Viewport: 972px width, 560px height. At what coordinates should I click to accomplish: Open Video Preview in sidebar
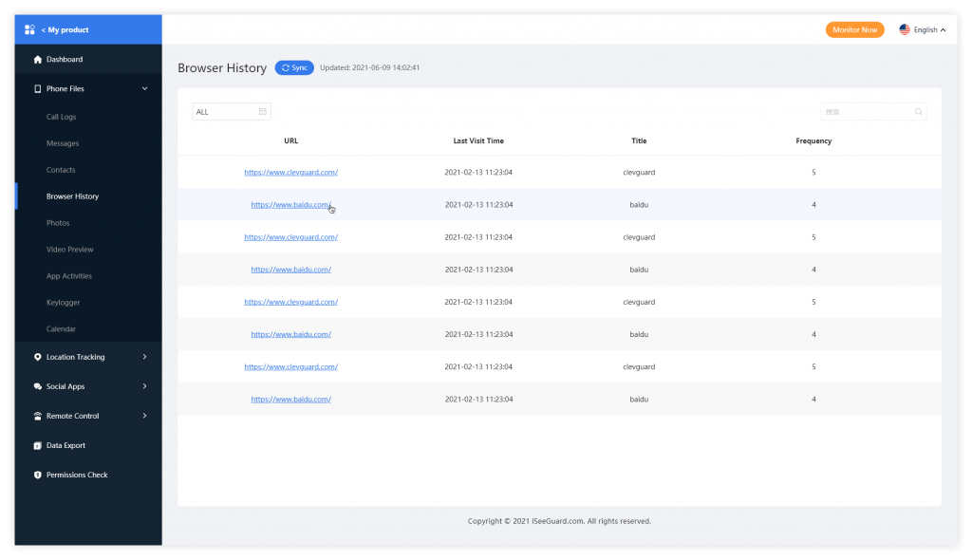(x=70, y=250)
